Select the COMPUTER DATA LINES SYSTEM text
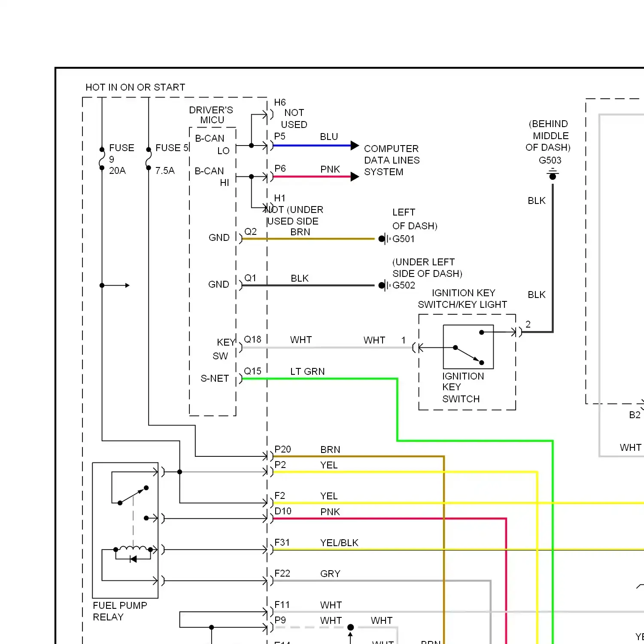 pos(392,160)
